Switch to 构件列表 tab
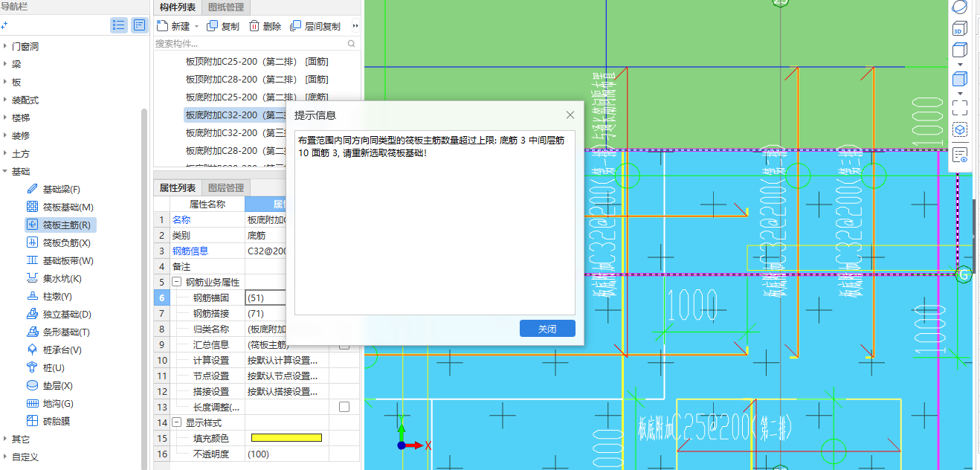The image size is (980, 470). 178,7
